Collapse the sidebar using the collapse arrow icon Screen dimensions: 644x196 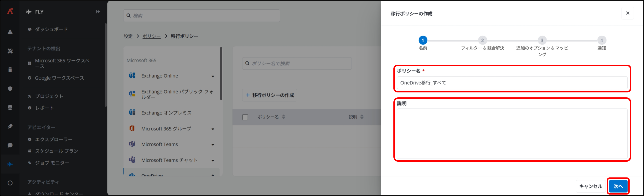[x=98, y=12]
